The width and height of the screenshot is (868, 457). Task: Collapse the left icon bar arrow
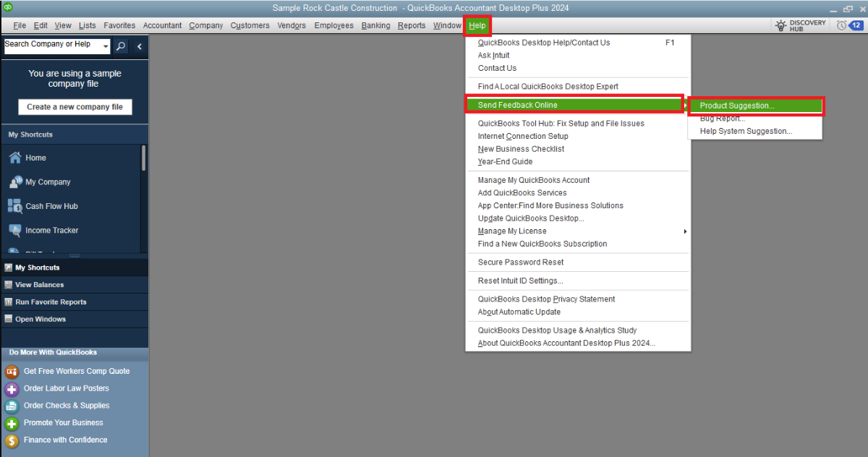(x=139, y=46)
